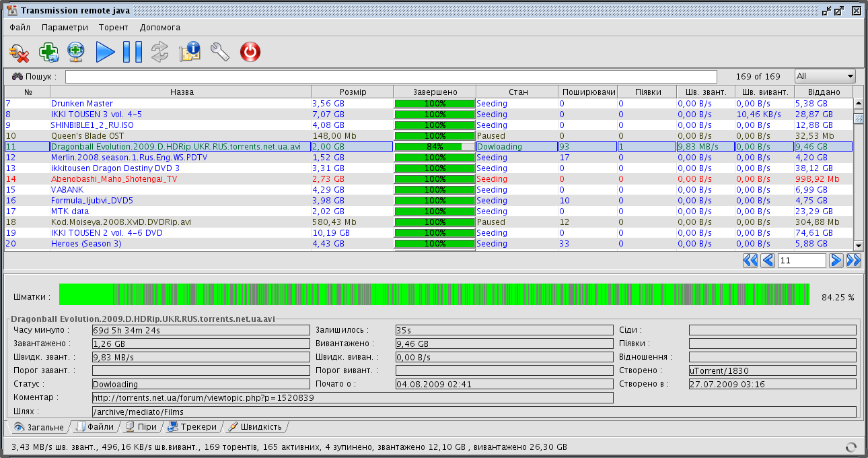Click the Пошук search input field
This screenshot has width=868, height=458.
(390, 76)
